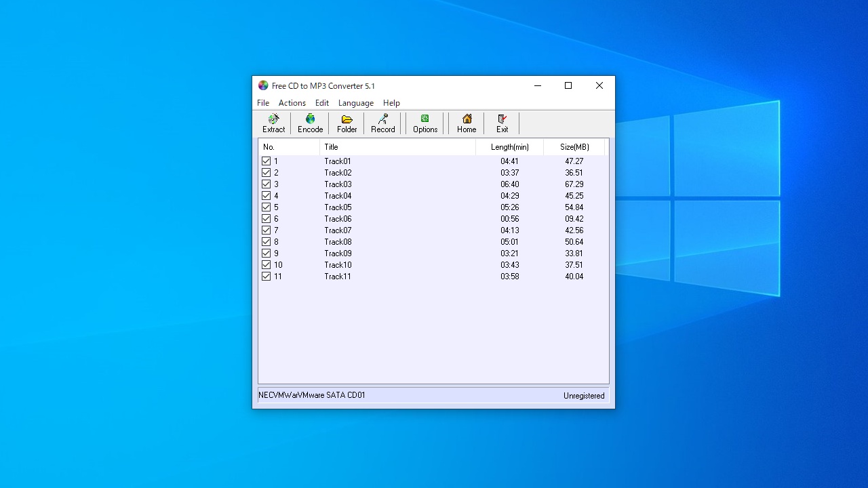Select the Track03 title

click(x=338, y=184)
